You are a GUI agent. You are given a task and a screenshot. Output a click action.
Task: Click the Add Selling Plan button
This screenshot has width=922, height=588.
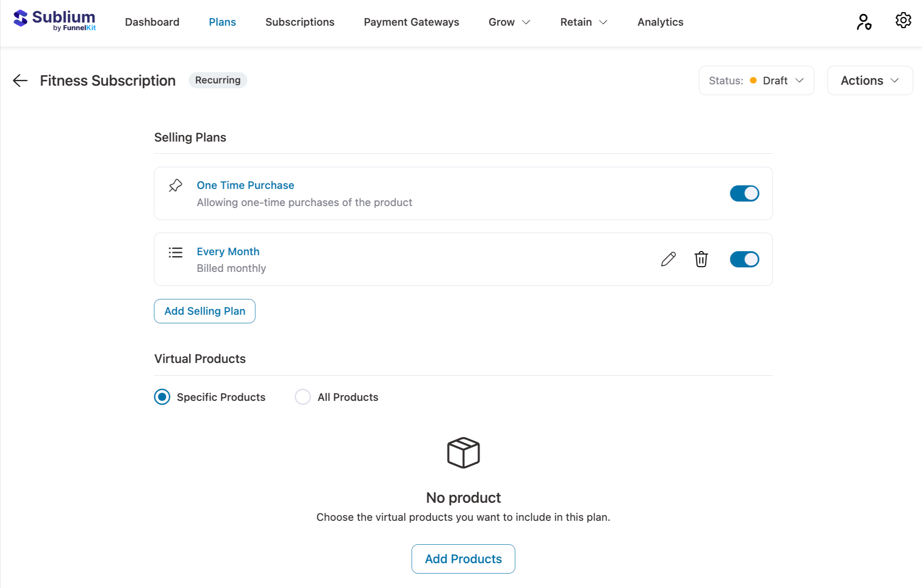pyautogui.click(x=204, y=311)
